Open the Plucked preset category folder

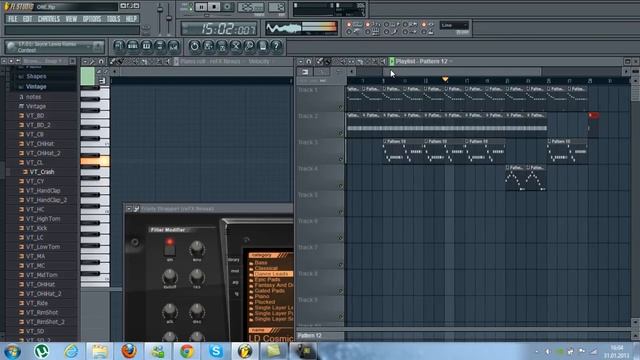(264, 302)
